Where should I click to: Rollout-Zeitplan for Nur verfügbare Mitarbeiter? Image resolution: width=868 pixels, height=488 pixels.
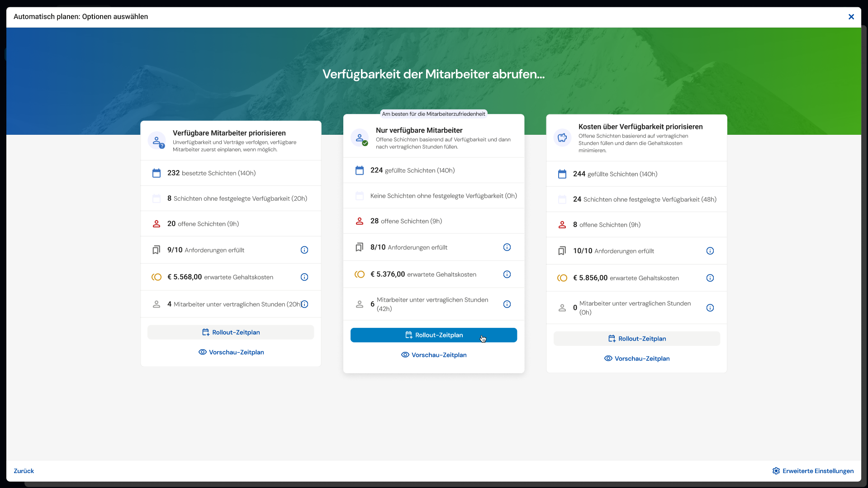434,335
